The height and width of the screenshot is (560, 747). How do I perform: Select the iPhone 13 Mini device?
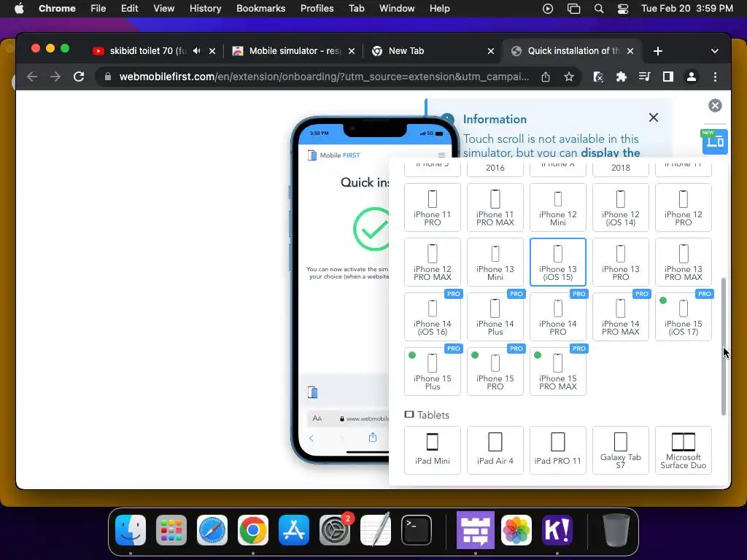[495, 262]
